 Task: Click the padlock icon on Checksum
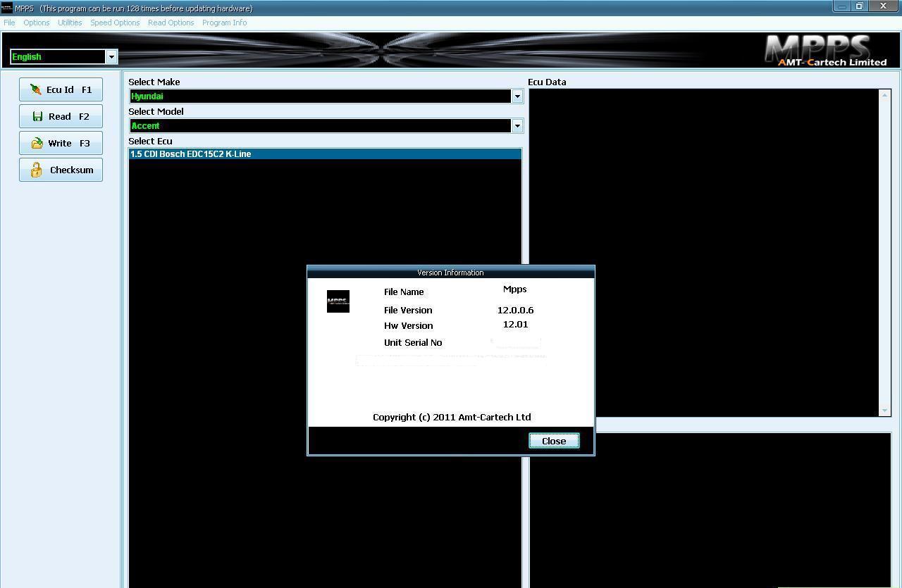[36, 170]
